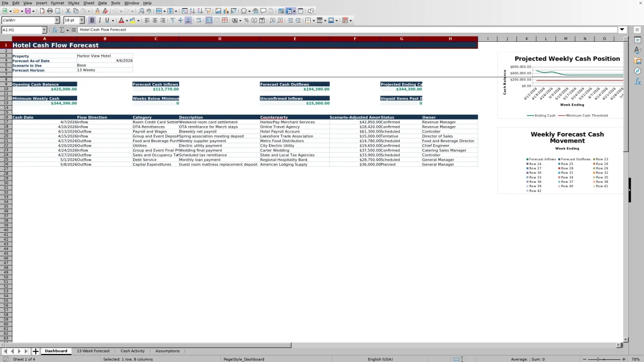Toggle right text alignment
The width and height of the screenshot is (644, 362).
pos(162,20)
